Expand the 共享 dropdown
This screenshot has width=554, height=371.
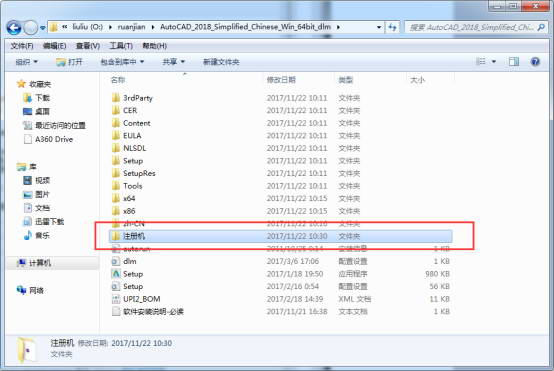coord(173,62)
